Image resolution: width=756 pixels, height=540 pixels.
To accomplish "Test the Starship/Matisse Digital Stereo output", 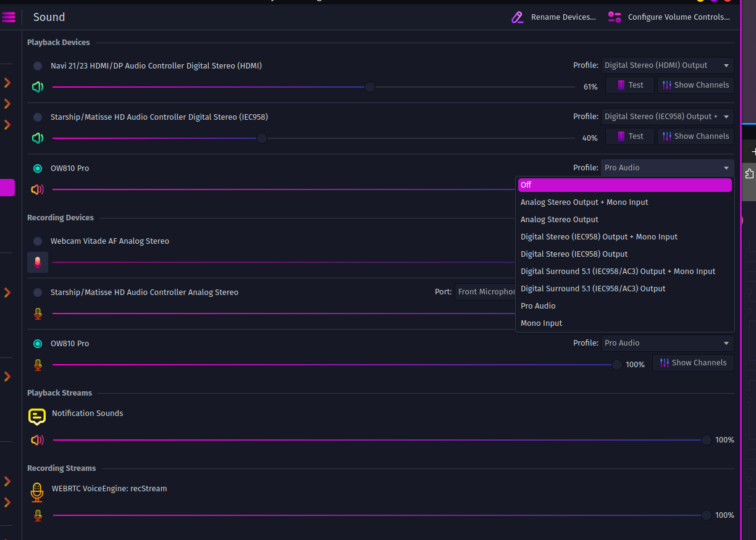I will coord(629,136).
